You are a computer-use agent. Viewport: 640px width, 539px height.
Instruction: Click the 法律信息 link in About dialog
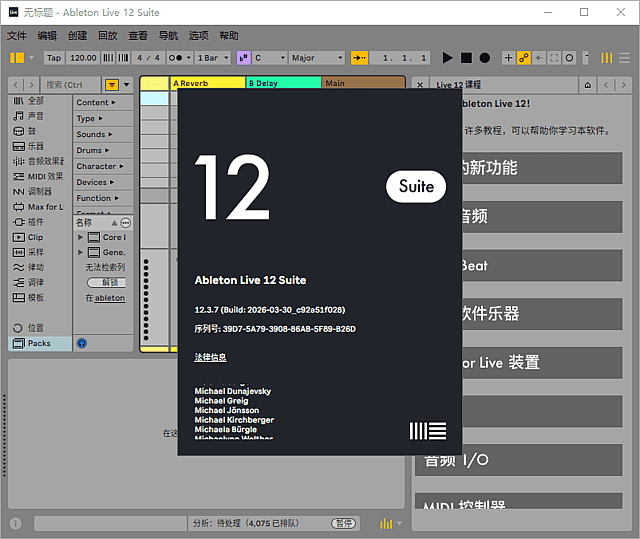click(210, 357)
